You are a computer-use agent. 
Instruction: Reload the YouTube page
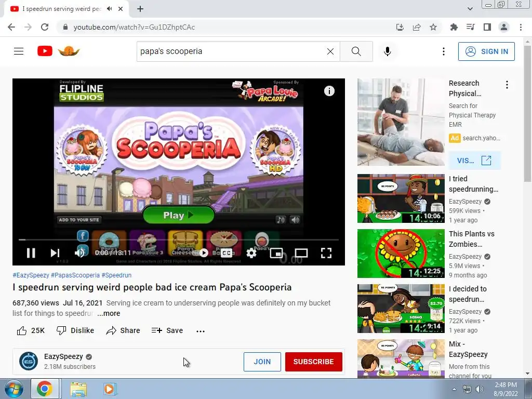[45, 27]
